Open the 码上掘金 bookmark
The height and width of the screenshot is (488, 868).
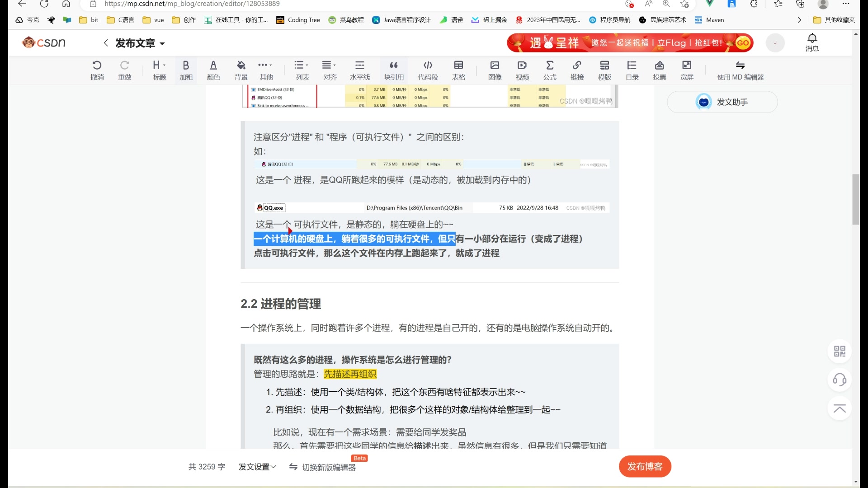pos(489,20)
